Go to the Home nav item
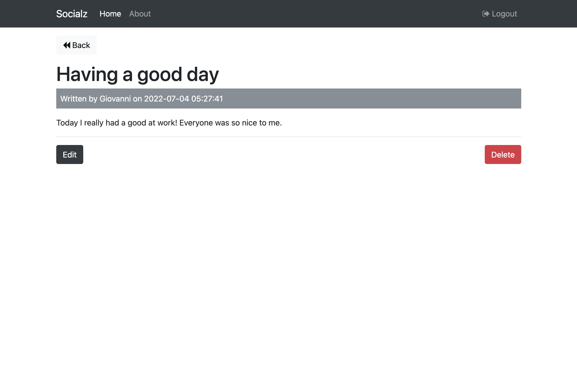This screenshot has width=577, height=392. click(110, 14)
